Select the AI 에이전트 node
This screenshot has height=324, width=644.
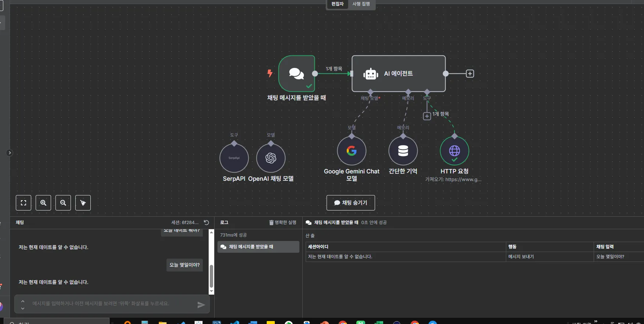coord(399,73)
